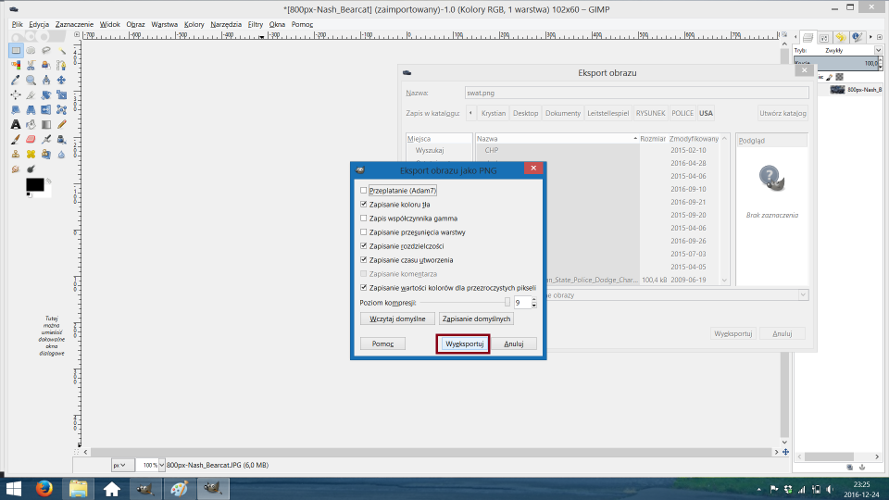Image resolution: width=889 pixels, height=500 pixels.
Task: Open the dock tab configuration menu button
Action: (879, 37)
